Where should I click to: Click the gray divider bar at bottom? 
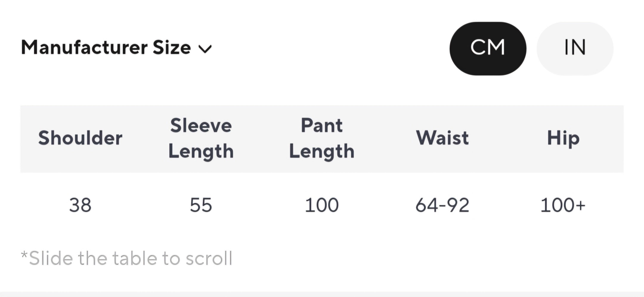pyautogui.click(x=322, y=294)
